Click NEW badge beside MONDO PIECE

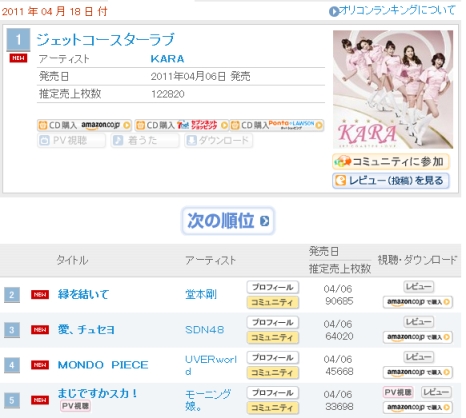point(40,365)
